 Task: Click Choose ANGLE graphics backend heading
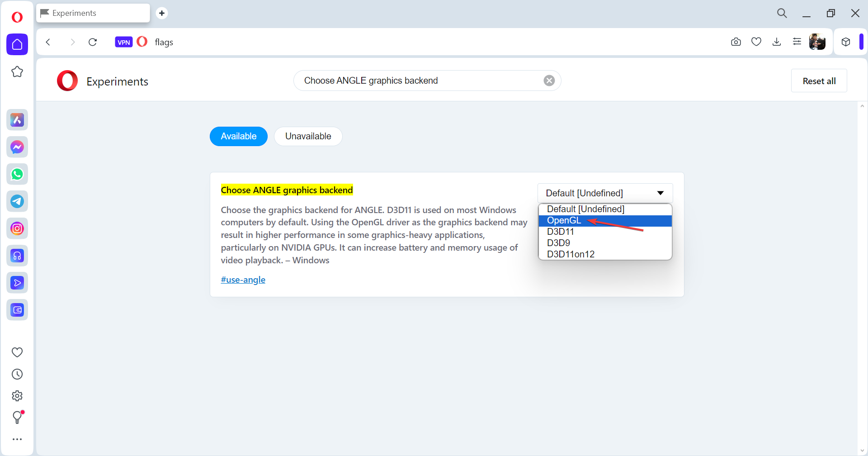287,190
